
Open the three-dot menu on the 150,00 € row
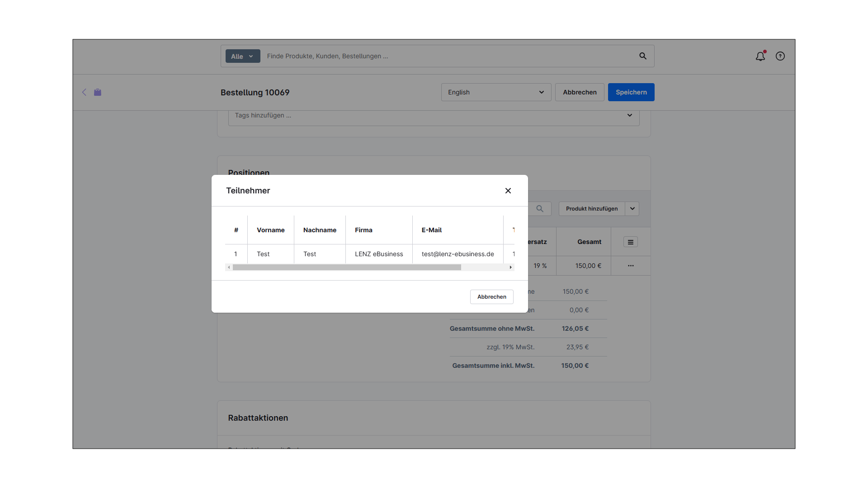coord(631,266)
